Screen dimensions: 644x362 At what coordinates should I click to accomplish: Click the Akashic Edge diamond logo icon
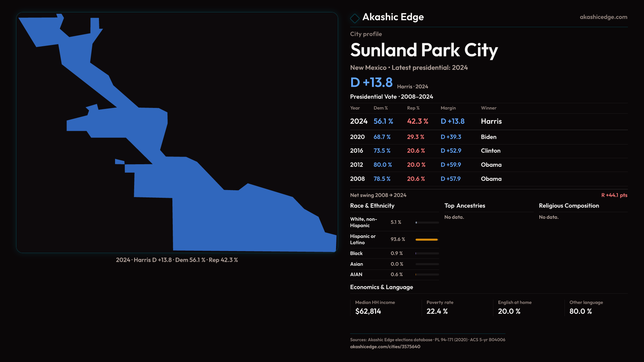point(355,18)
